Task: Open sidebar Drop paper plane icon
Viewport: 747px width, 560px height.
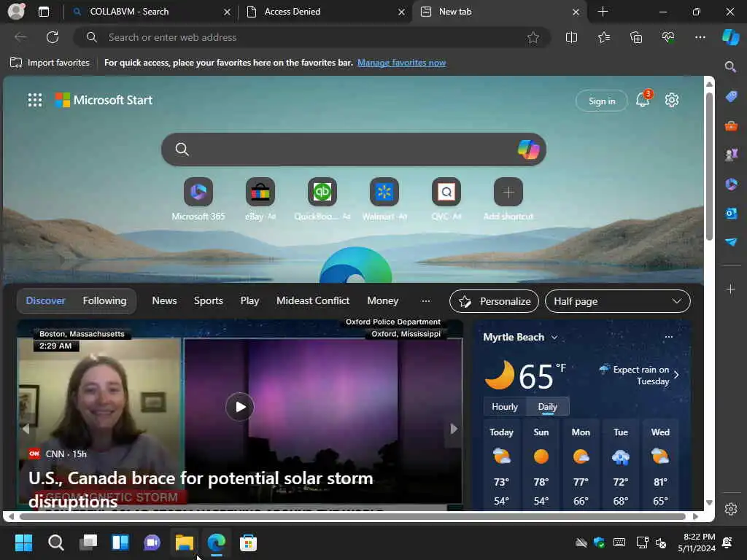Action: pos(731,242)
